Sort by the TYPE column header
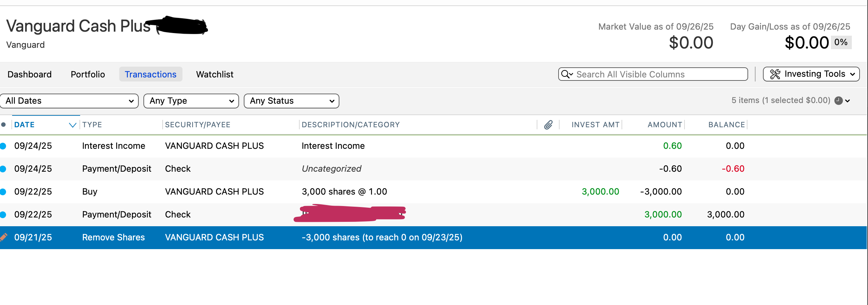The width and height of the screenshot is (868, 305). point(92,125)
